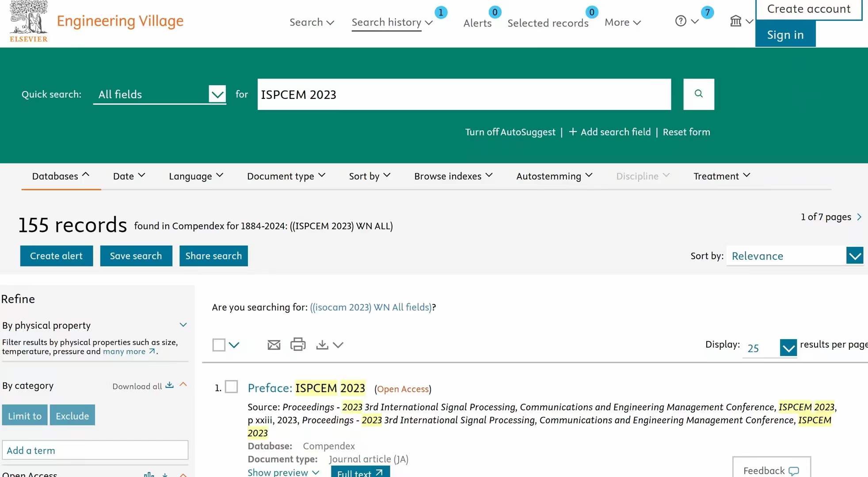Open Browse indexes tab
This screenshot has height=477, width=868.
point(453,176)
